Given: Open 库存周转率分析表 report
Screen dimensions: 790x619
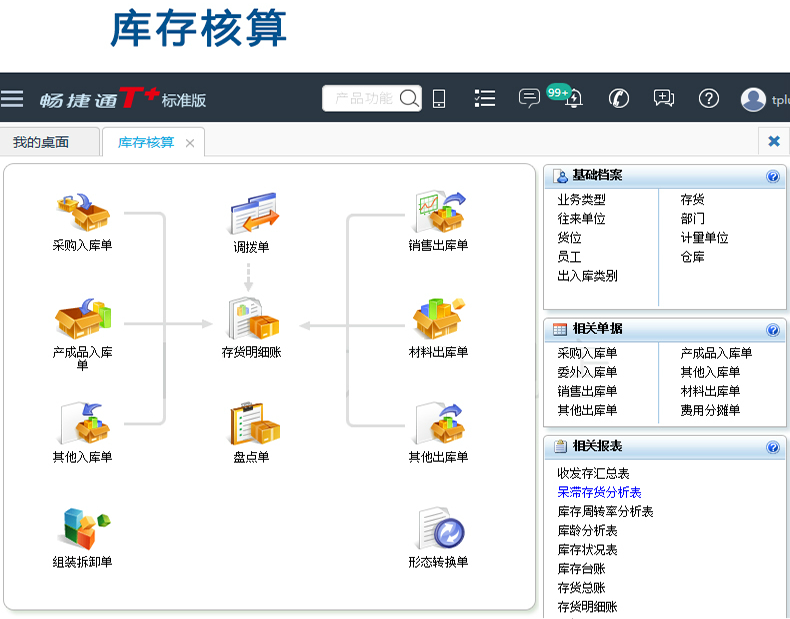Looking at the screenshot, I should (x=605, y=512).
